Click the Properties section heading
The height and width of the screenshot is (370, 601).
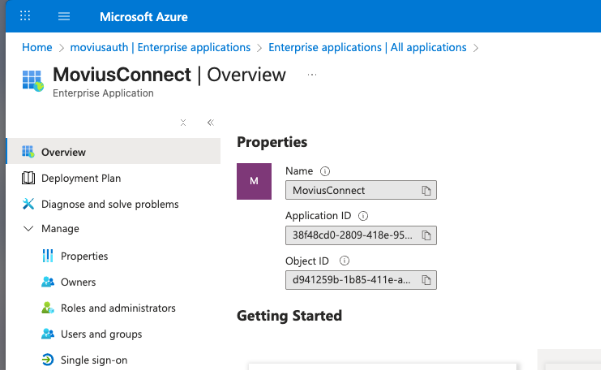click(272, 142)
